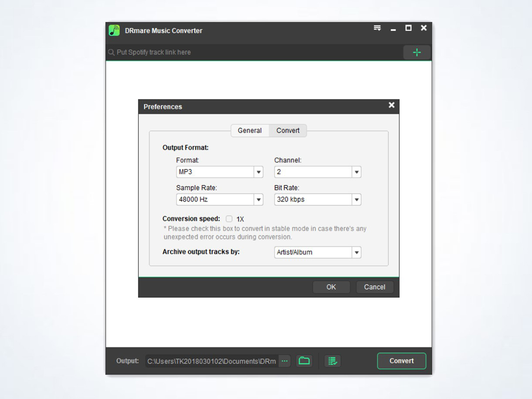This screenshot has width=532, height=399.
Task: Expand the Sample Rate 48000 Hz dropdown
Action: 219,199
